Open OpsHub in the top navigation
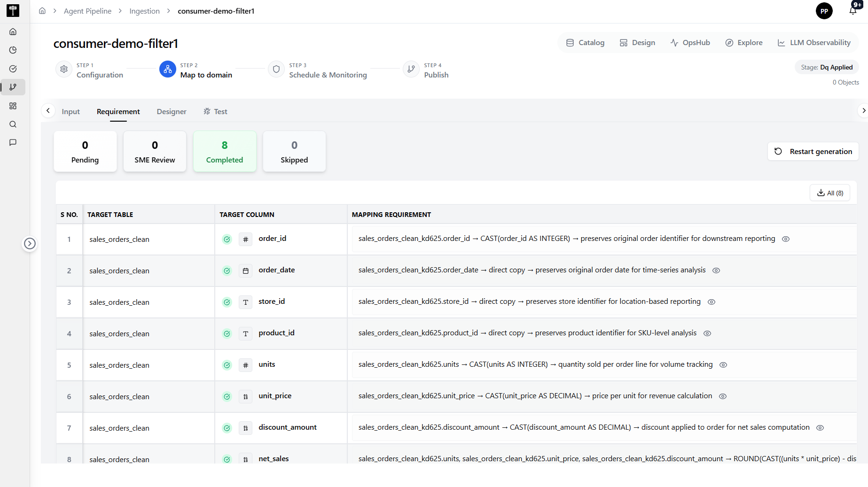868x487 pixels. click(x=690, y=42)
